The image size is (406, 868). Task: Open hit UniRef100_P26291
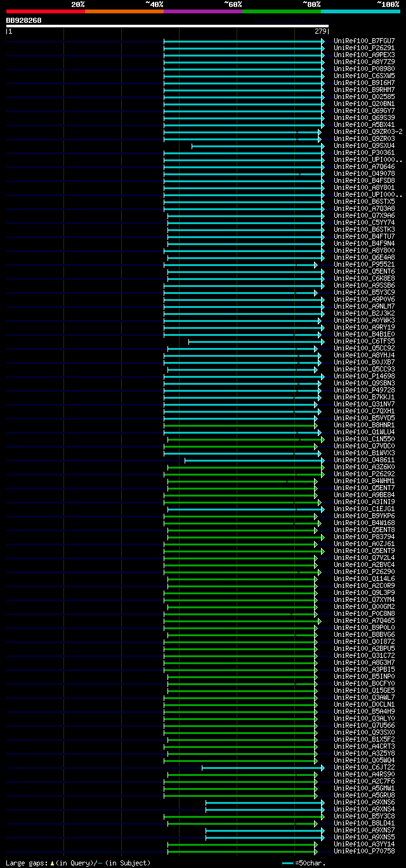364,48
